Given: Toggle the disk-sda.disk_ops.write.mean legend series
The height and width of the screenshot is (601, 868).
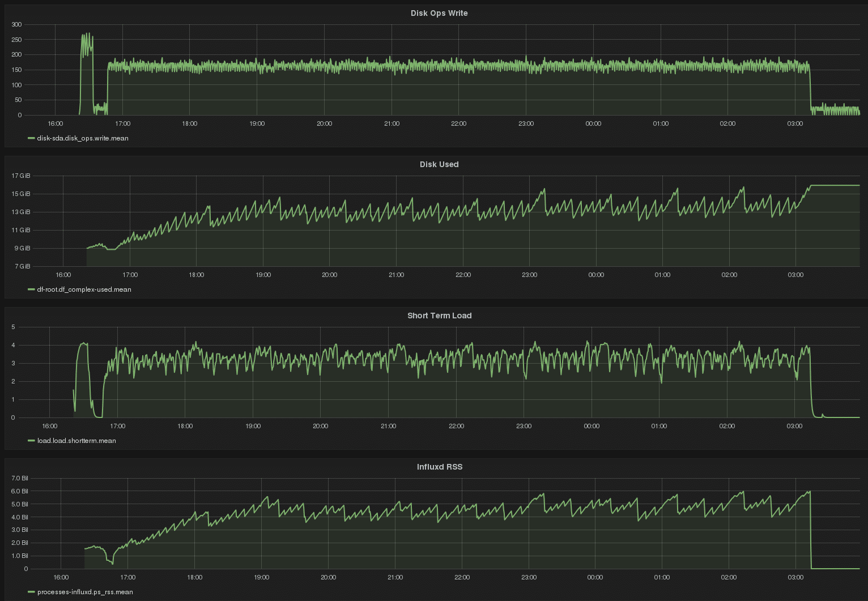Looking at the screenshot, I should point(83,138).
